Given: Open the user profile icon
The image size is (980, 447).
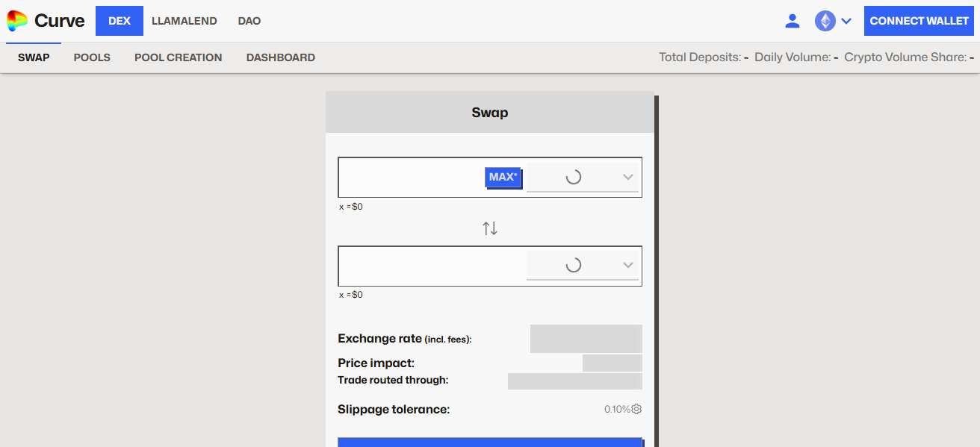Looking at the screenshot, I should (793, 20).
